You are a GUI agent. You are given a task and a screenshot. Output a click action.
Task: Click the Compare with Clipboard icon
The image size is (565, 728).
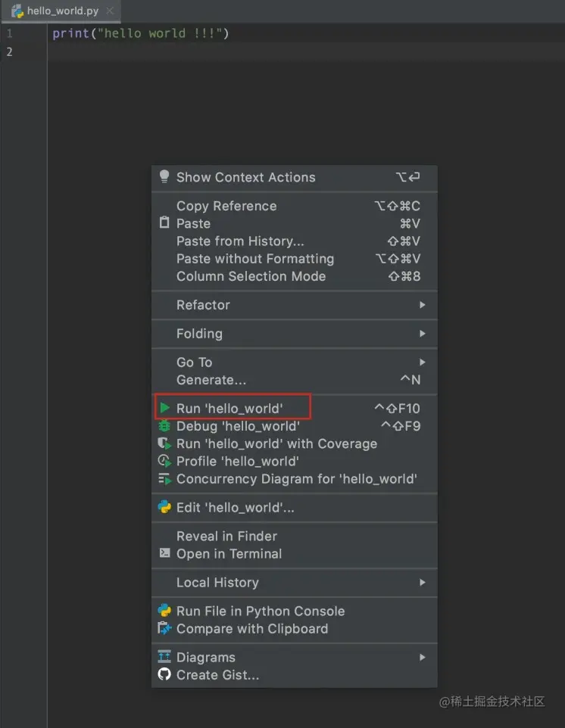tap(164, 628)
